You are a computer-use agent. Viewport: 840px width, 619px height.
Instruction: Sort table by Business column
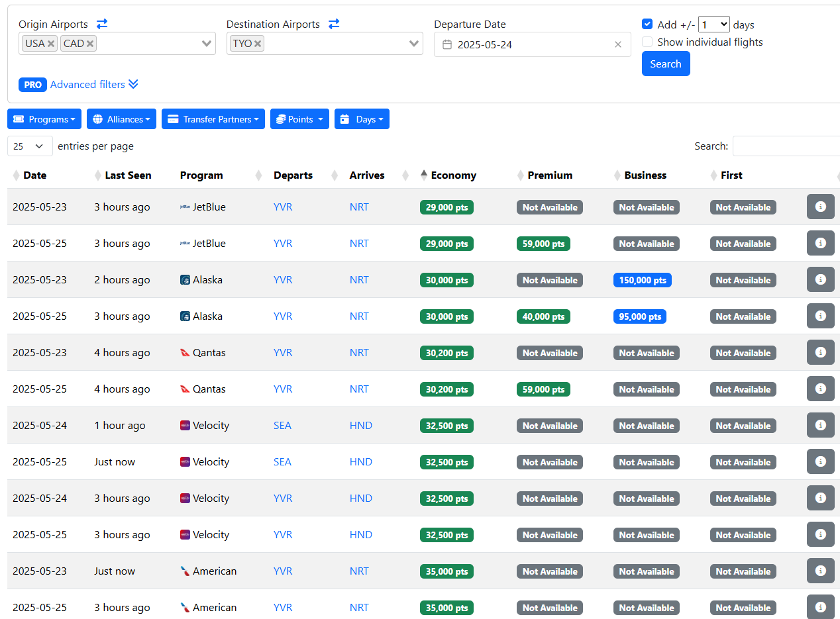coord(645,175)
